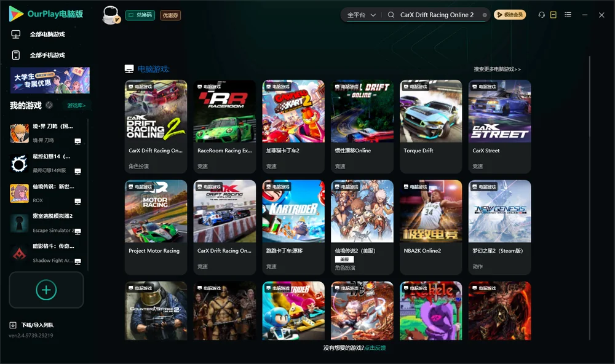This screenshot has height=364, width=615.
Task: Clear the search text with the x icon
Action: click(485, 15)
